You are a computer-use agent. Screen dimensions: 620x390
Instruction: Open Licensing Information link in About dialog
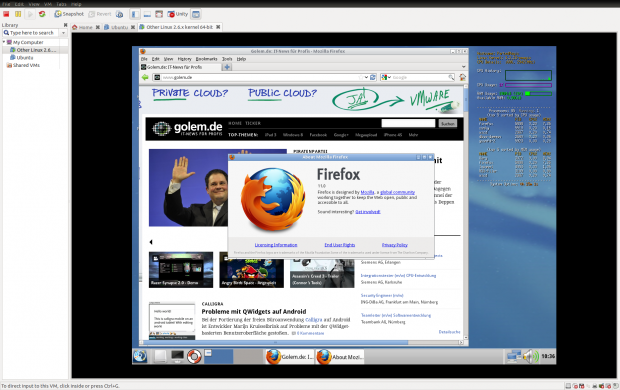(x=276, y=245)
